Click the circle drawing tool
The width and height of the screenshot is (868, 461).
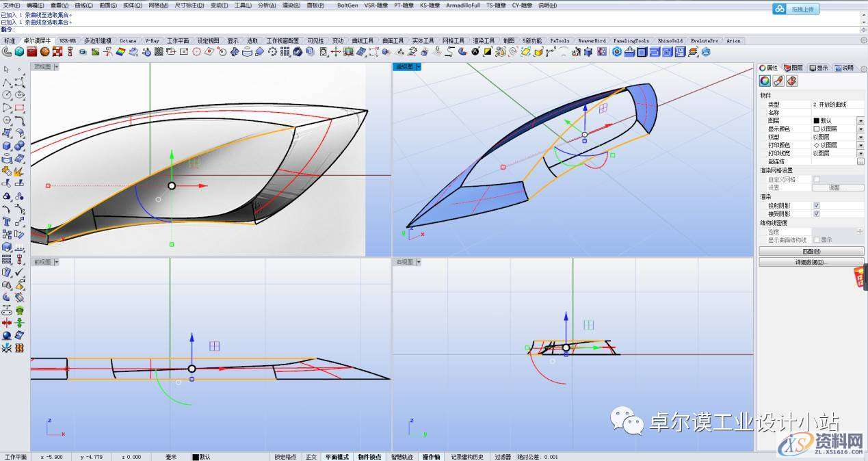coord(7,95)
